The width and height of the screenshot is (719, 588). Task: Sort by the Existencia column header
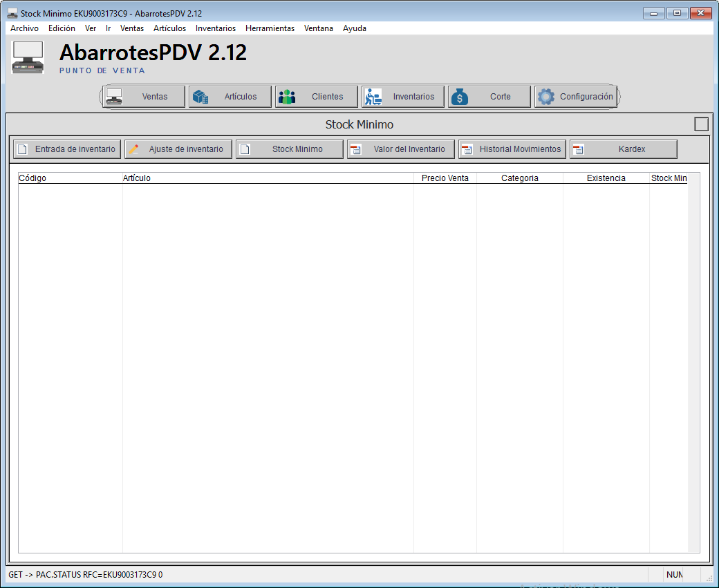click(x=606, y=178)
